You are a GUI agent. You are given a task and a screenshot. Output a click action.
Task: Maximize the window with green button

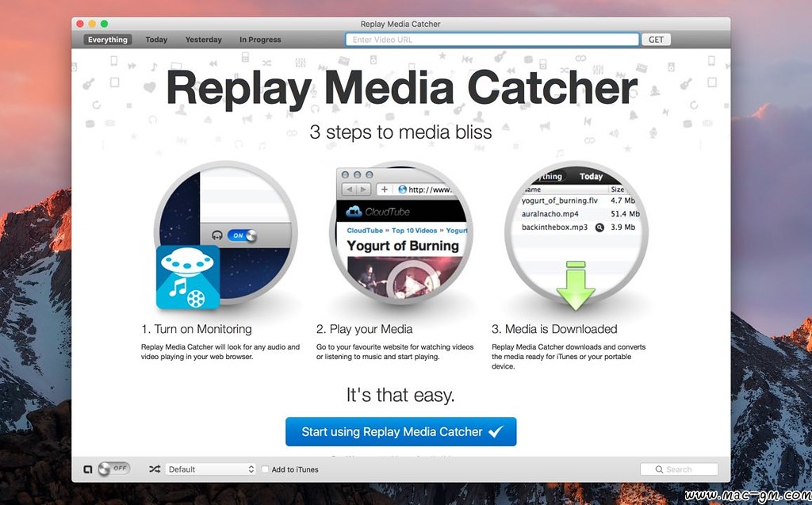(104, 24)
